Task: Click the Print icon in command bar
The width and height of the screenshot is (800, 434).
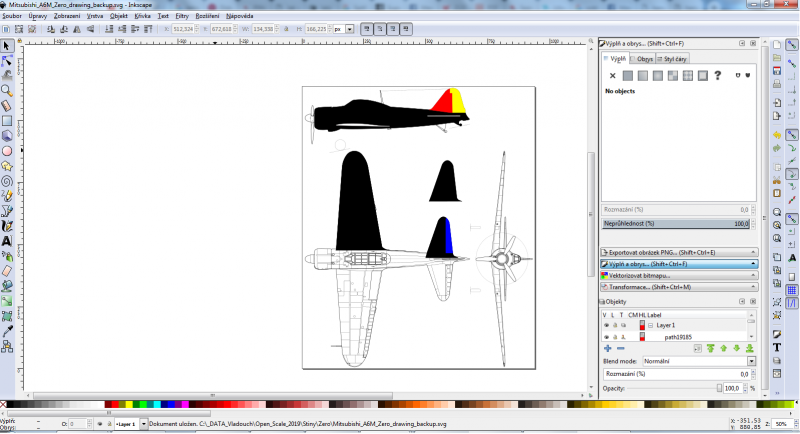Action: coord(777,83)
